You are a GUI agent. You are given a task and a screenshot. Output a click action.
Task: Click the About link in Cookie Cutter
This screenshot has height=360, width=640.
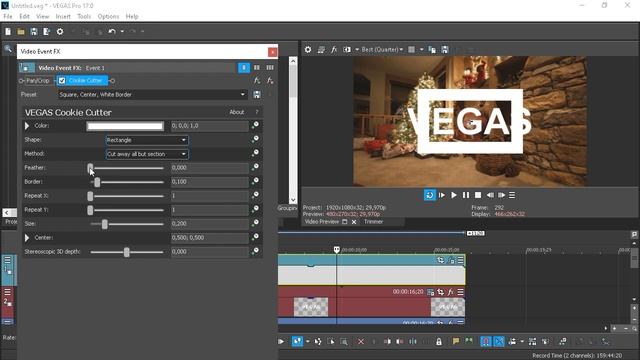[x=237, y=112]
